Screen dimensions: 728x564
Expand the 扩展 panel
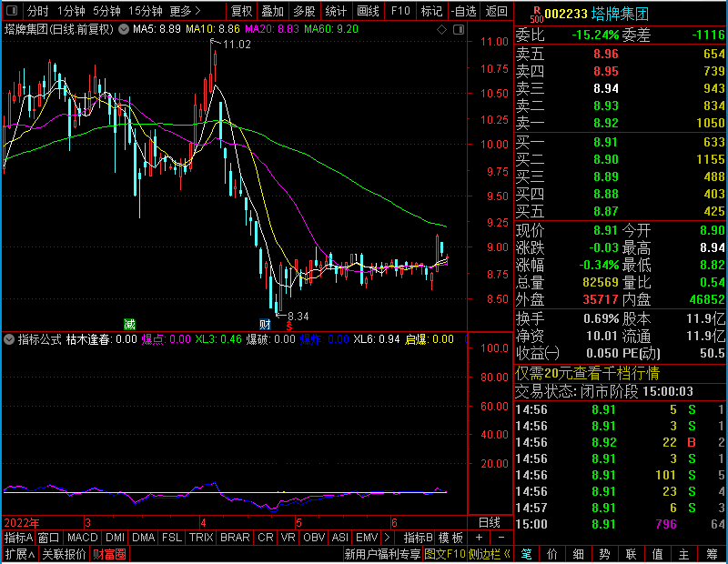click(x=20, y=554)
